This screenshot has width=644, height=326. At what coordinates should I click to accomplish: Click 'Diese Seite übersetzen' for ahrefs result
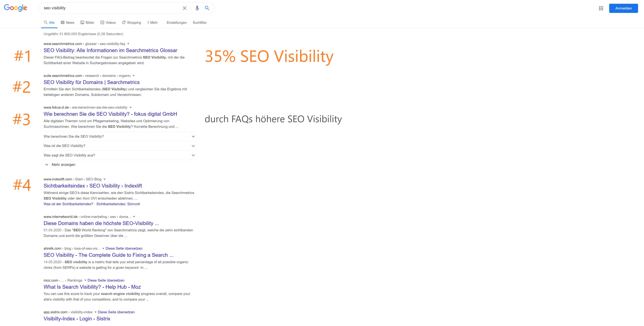[x=124, y=248]
